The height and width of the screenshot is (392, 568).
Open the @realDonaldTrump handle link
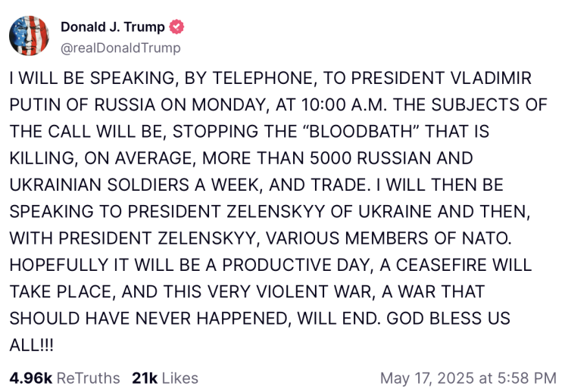coord(120,48)
